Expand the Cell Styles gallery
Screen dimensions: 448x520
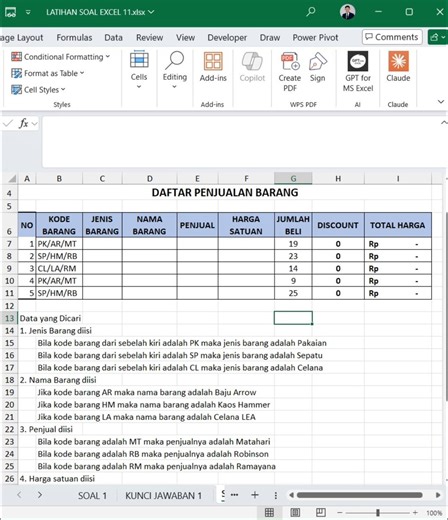coord(38,89)
